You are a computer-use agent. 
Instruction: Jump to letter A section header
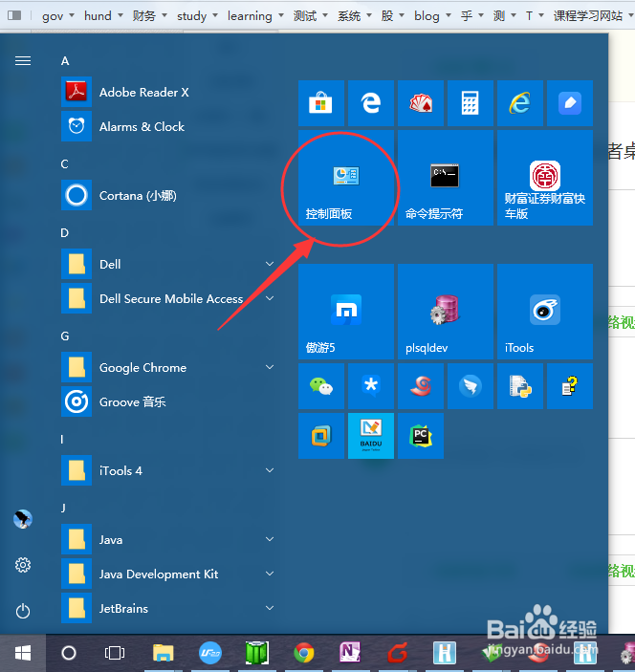(65, 61)
